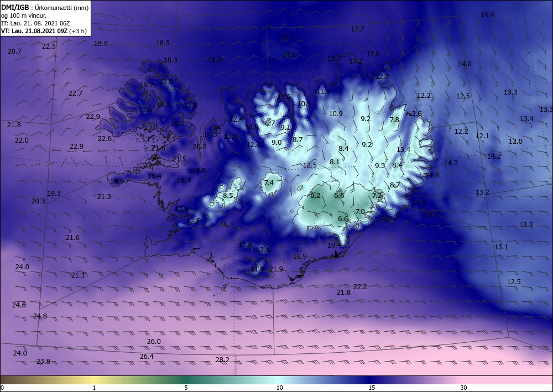Select the map value 15.8
Image resolution: width=553 pixels, height=392 pixels.
(x=215, y=60)
